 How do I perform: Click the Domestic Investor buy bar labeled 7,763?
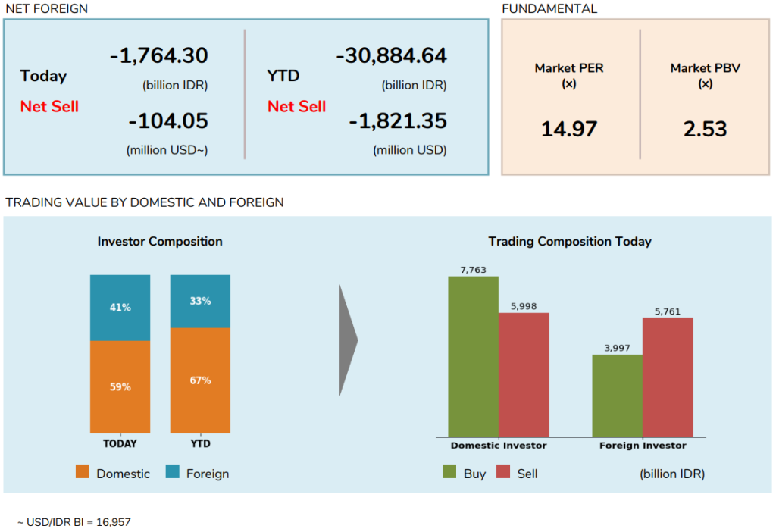[473, 356]
